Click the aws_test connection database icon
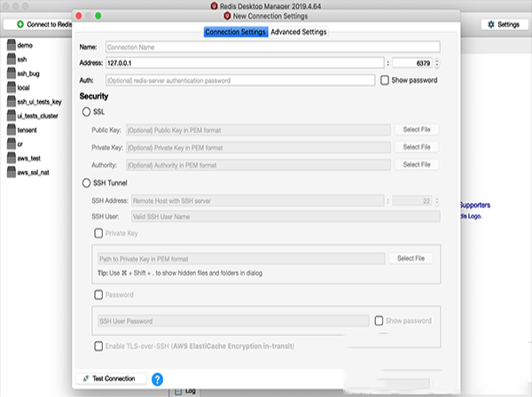Viewport: 532px width, 397px height. (10, 158)
